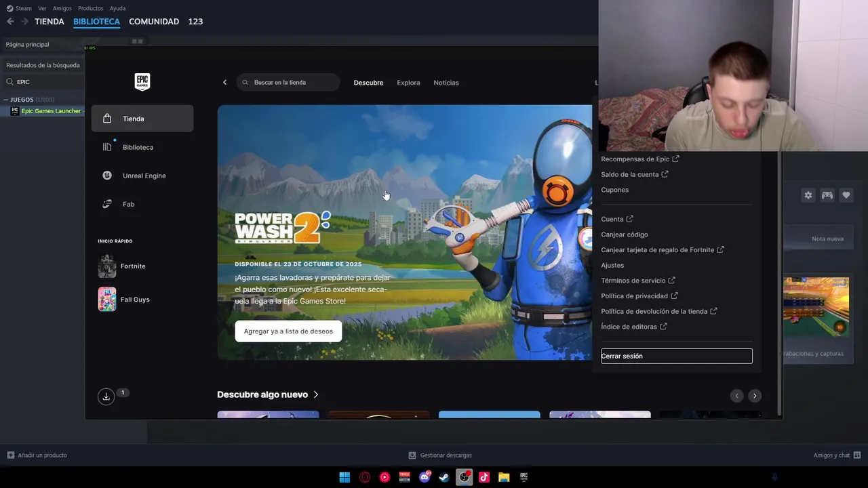Open Opera GX from taskbar
The width and height of the screenshot is (868, 488).
pos(365,477)
